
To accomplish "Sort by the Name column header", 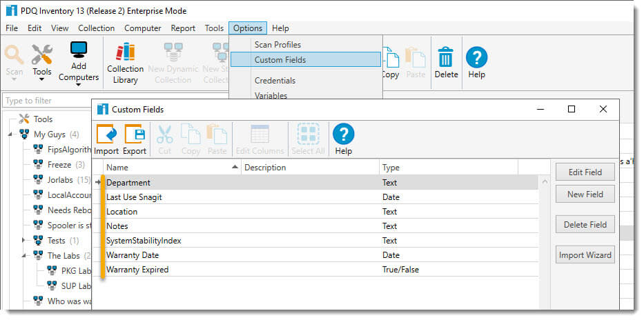I will pyautogui.click(x=172, y=168).
